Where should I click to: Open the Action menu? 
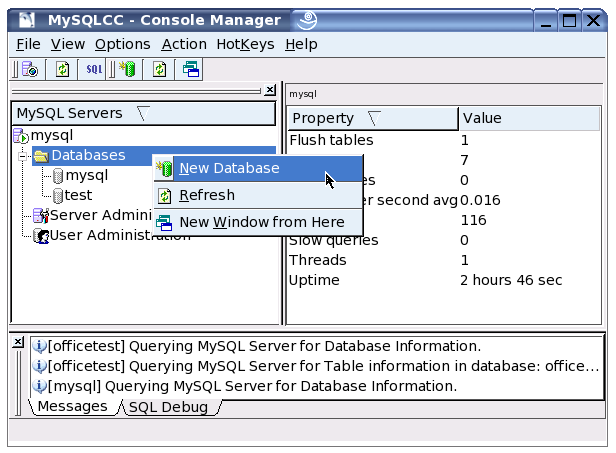click(184, 44)
